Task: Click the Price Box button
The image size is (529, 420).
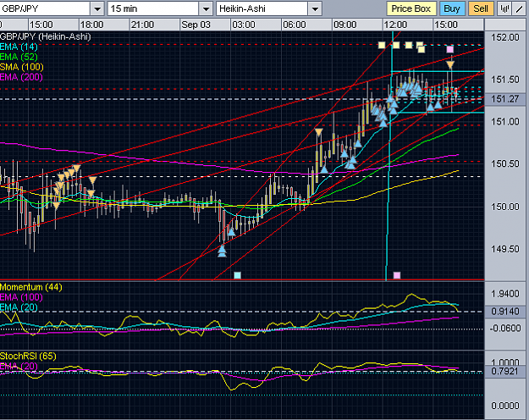Action: click(x=411, y=8)
